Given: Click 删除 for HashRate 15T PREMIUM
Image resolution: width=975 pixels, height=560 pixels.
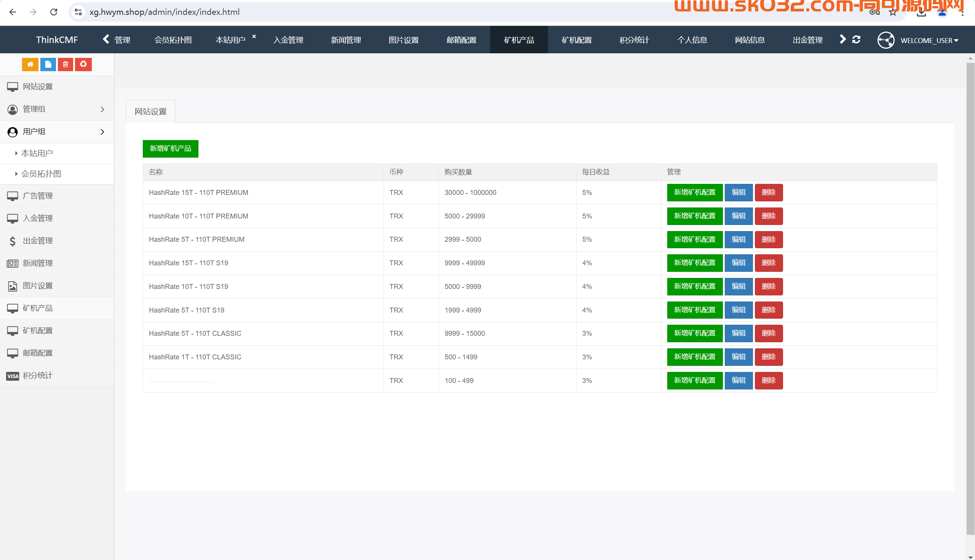Looking at the screenshot, I should 768,193.
